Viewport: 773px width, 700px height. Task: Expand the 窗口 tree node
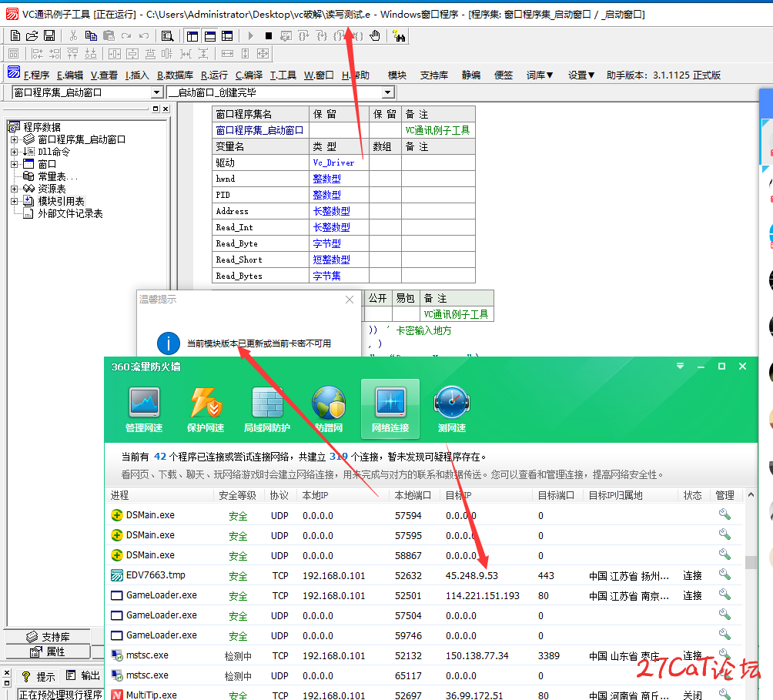[15, 164]
